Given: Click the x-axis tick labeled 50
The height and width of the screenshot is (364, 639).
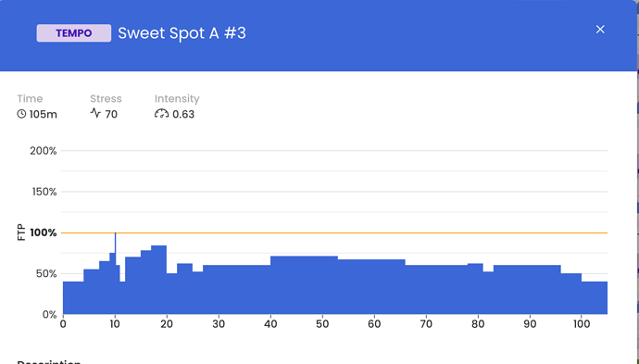Looking at the screenshot, I should pos(322,324).
